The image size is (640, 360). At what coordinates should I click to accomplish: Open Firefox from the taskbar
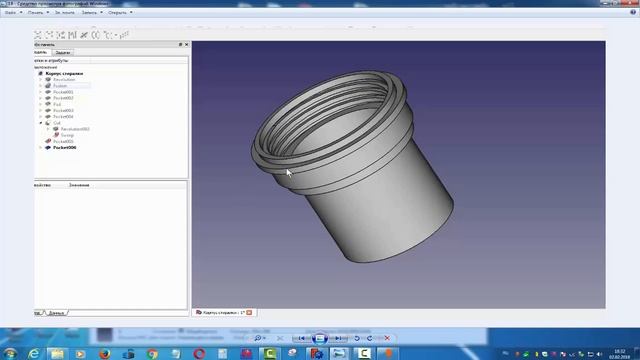point(104,353)
